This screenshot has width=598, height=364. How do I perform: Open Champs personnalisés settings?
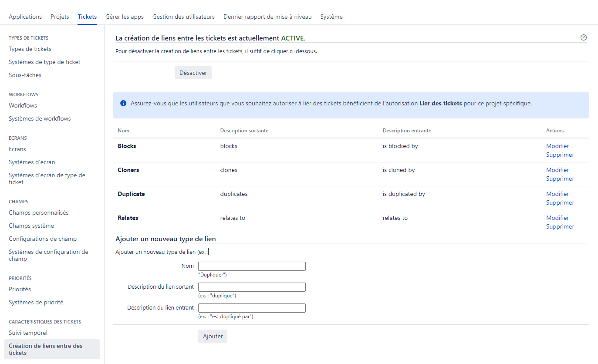click(x=39, y=212)
